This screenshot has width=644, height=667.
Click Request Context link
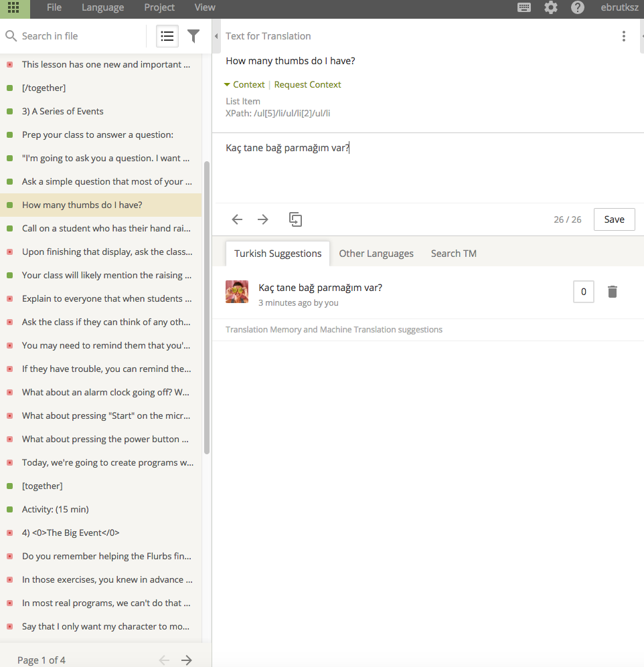[x=307, y=85]
